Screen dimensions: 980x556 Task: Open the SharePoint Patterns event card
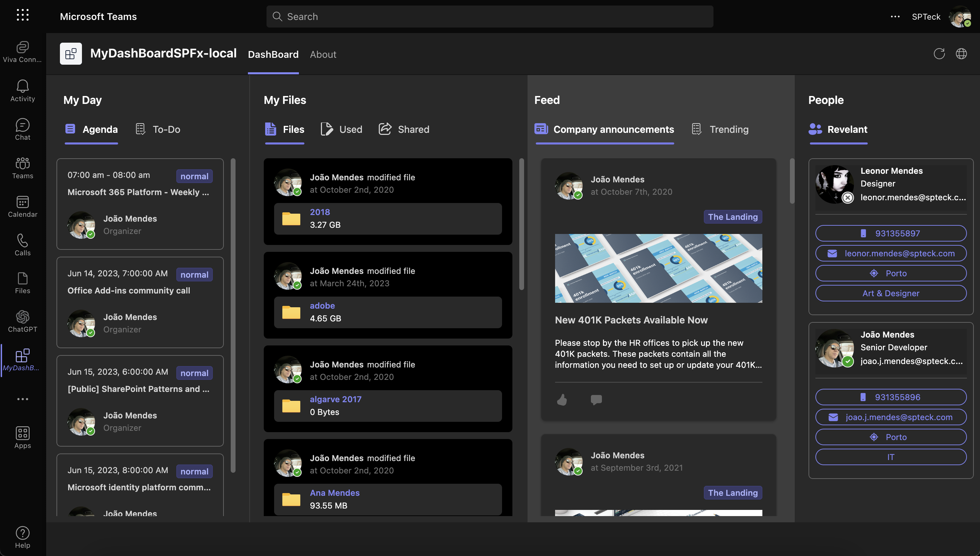(x=140, y=400)
